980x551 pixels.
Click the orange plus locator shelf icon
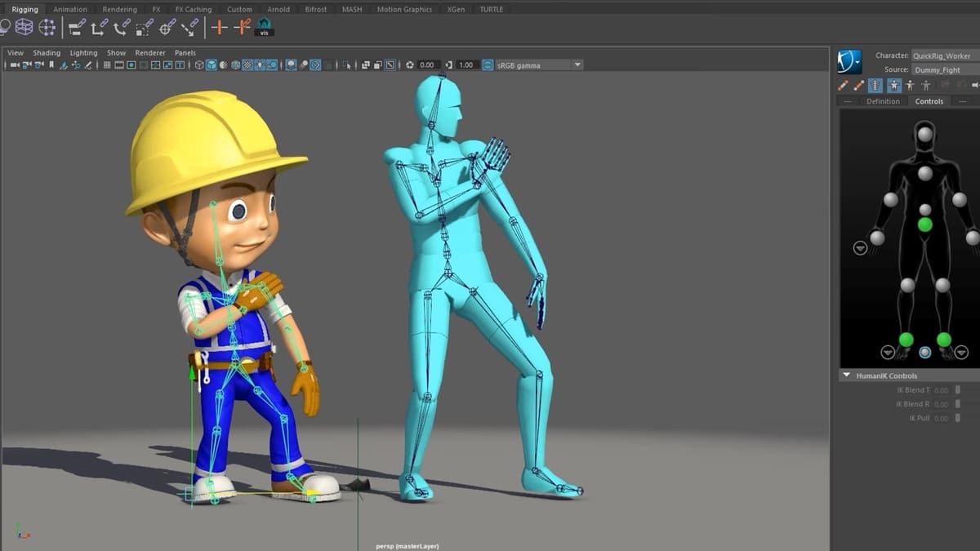tap(219, 27)
